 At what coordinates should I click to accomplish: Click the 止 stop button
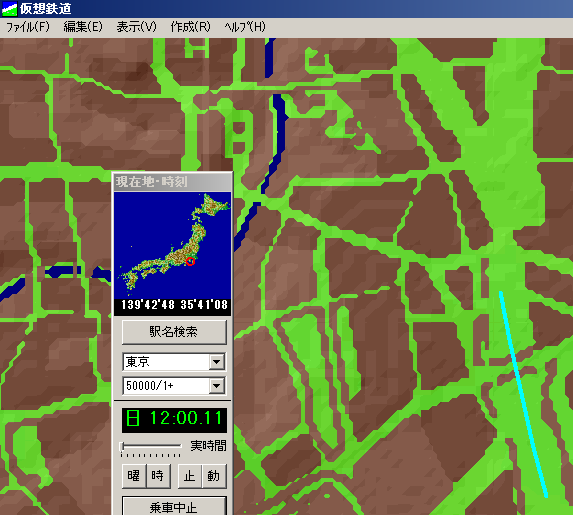pos(189,476)
